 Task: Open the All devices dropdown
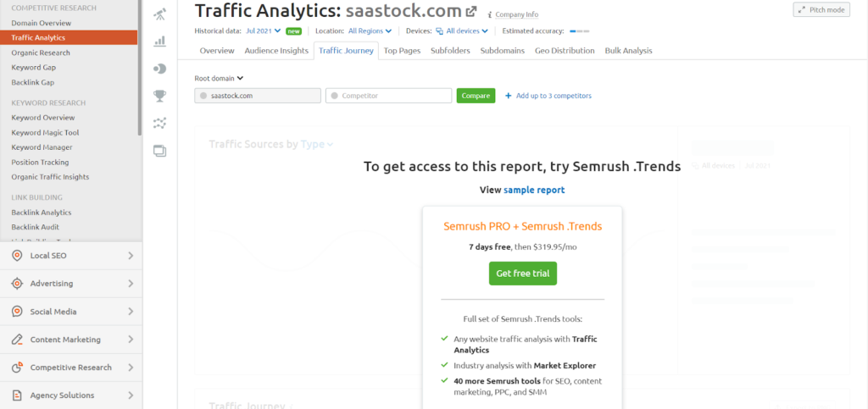click(x=462, y=31)
